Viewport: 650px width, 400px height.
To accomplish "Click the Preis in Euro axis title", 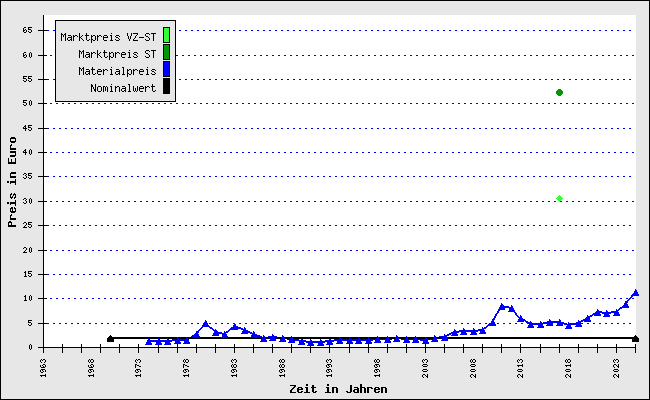I will (12, 190).
